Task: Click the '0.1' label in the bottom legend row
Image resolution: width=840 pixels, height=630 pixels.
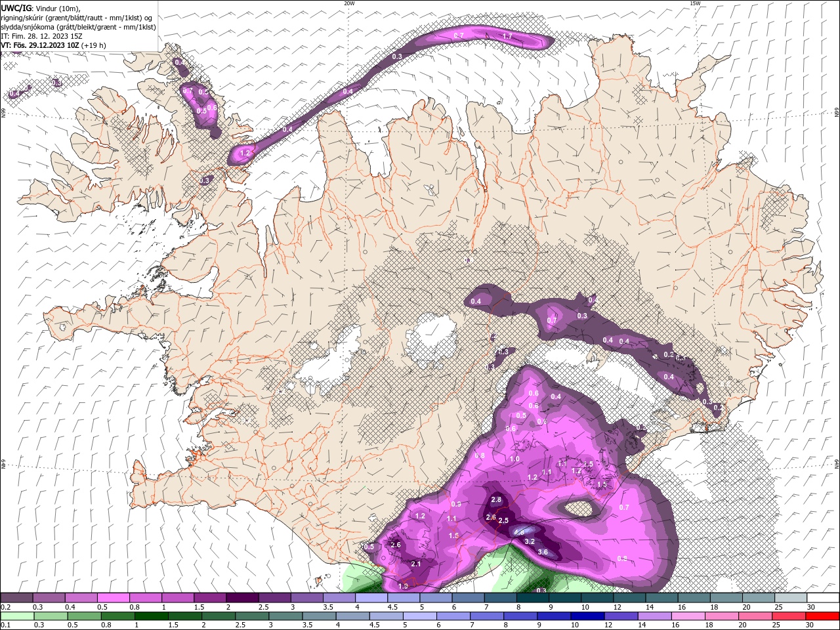Action: click(x=5, y=625)
